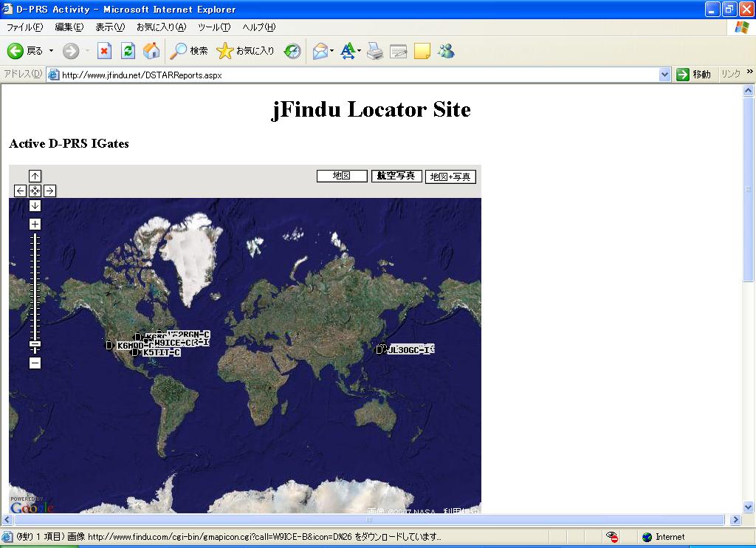Switch the map to 地図 view

tap(342, 176)
